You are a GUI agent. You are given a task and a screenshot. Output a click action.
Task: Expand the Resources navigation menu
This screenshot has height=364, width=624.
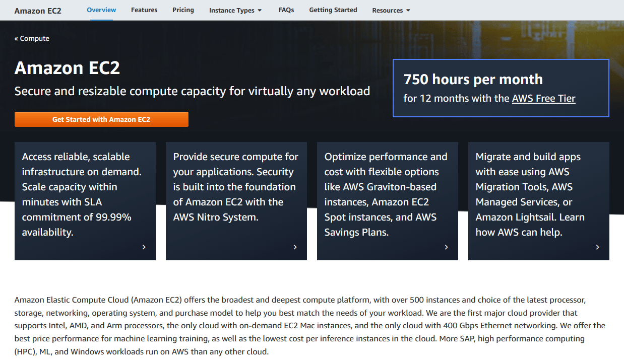click(x=391, y=10)
